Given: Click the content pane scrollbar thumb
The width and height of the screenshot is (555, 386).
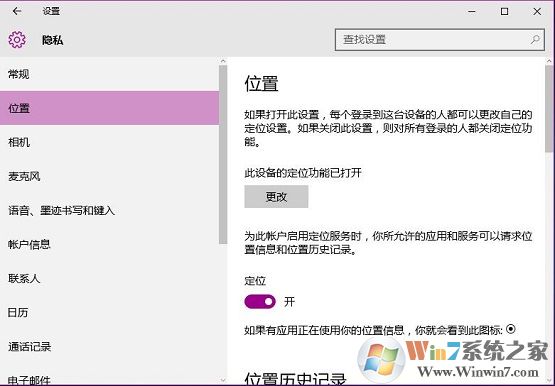Looking at the screenshot, I should pyautogui.click(x=549, y=108).
